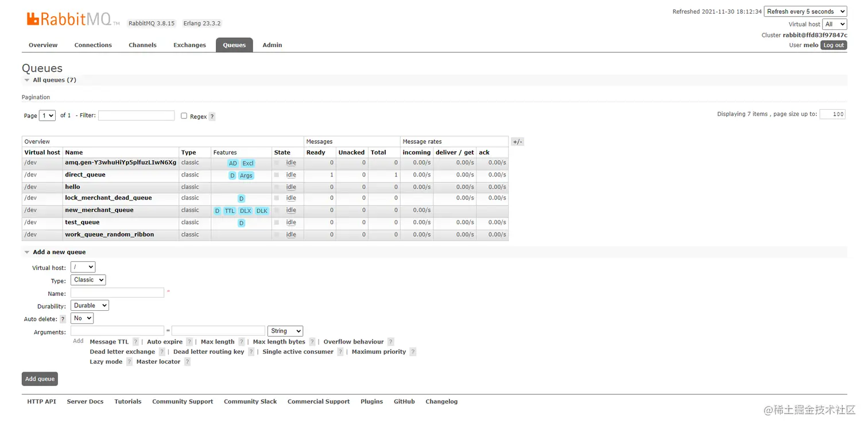Open help icon next to Message TTL
Viewport: 868px width, 428px height.
pyautogui.click(x=135, y=342)
